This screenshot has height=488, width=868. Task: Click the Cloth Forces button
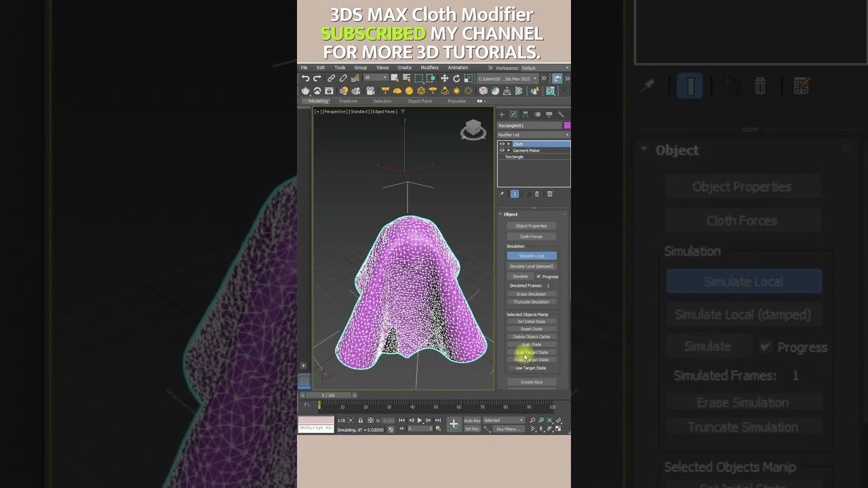pyautogui.click(x=531, y=237)
